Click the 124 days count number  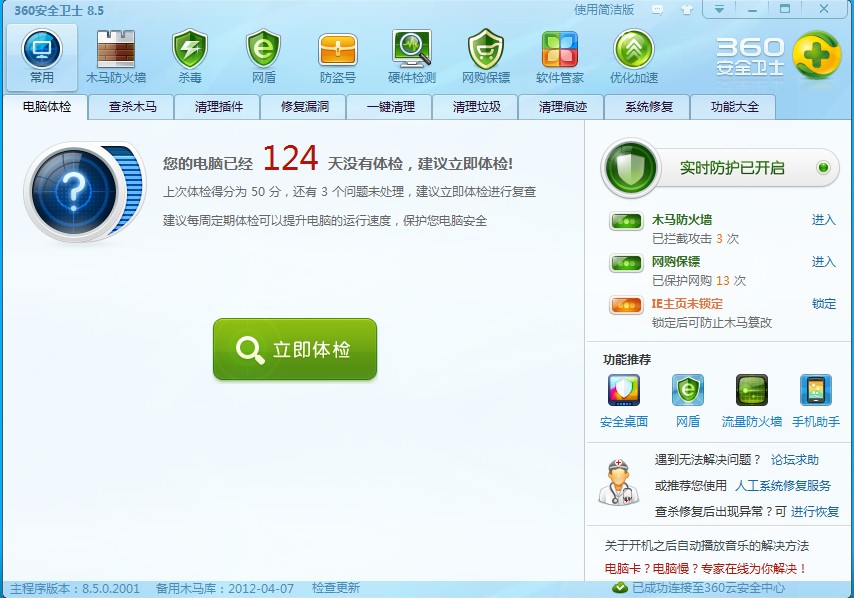pyautogui.click(x=290, y=158)
